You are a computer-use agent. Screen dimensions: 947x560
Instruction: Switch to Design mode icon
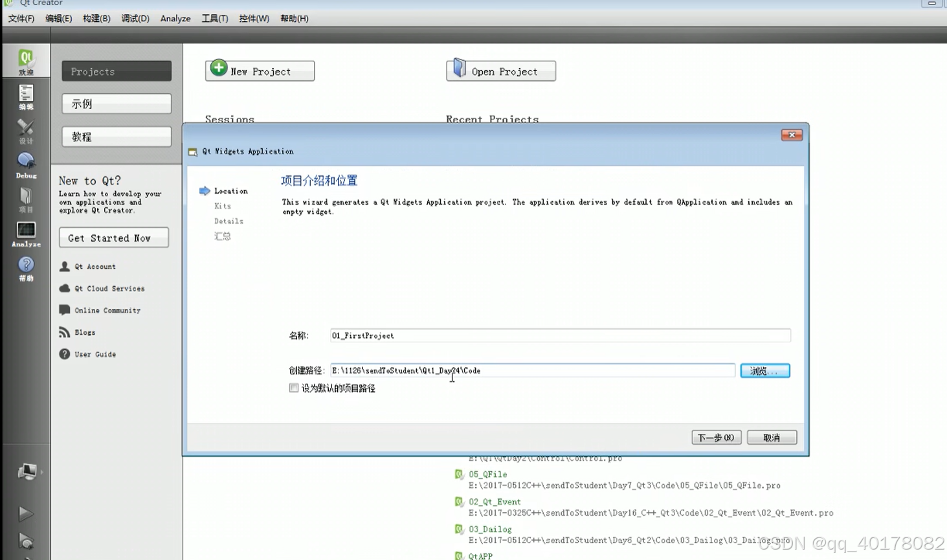coord(26,131)
